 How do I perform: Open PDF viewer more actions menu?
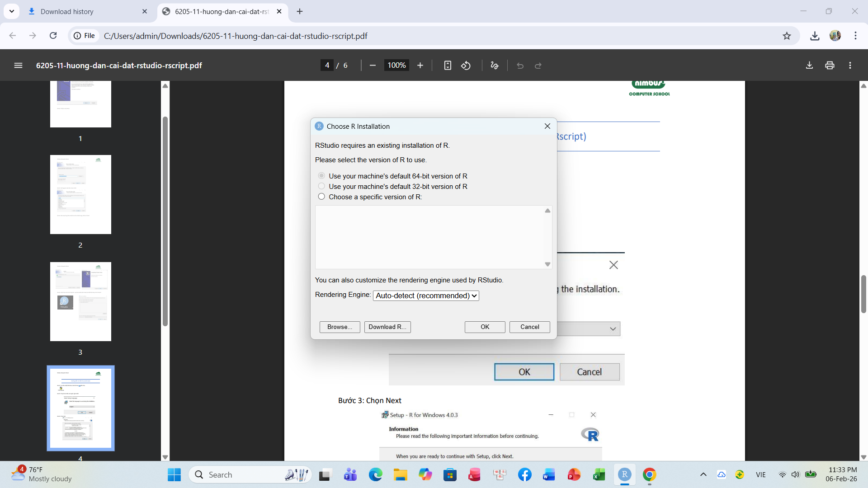(x=850, y=66)
